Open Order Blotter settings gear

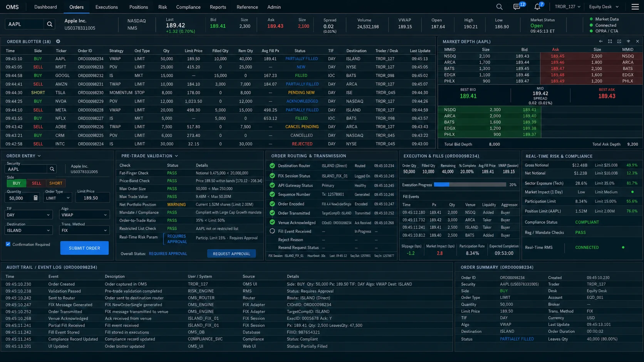pyautogui.click(x=58, y=42)
